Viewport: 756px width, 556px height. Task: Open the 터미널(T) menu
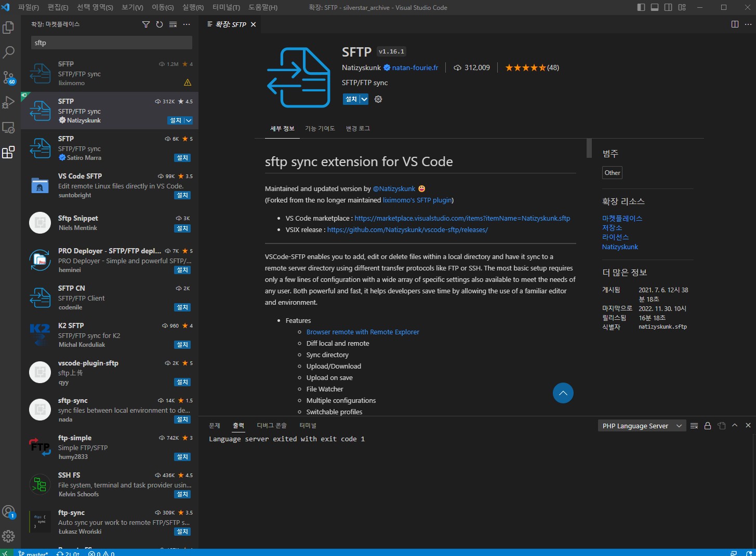click(x=226, y=7)
